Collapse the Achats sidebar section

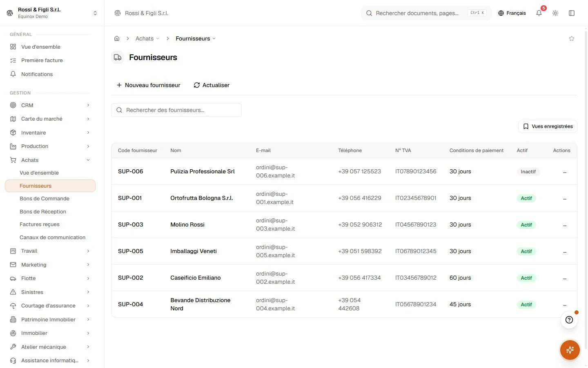[x=50, y=160]
